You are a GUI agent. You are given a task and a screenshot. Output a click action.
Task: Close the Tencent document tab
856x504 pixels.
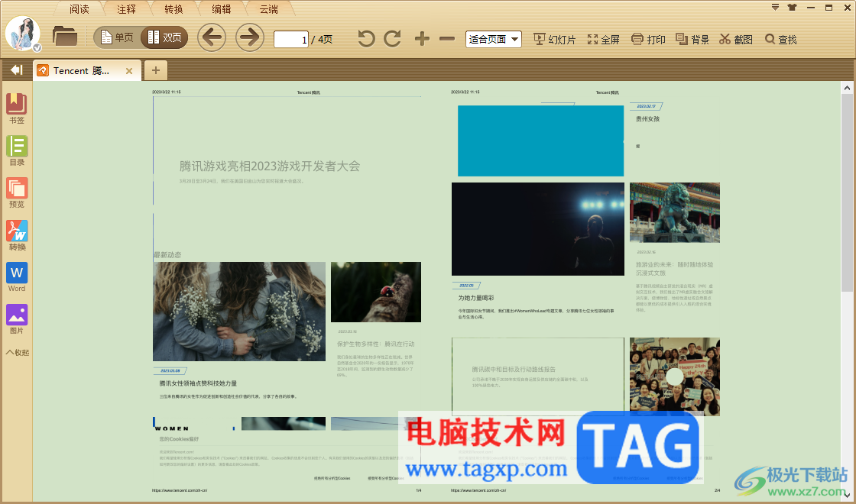click(129, 71)
